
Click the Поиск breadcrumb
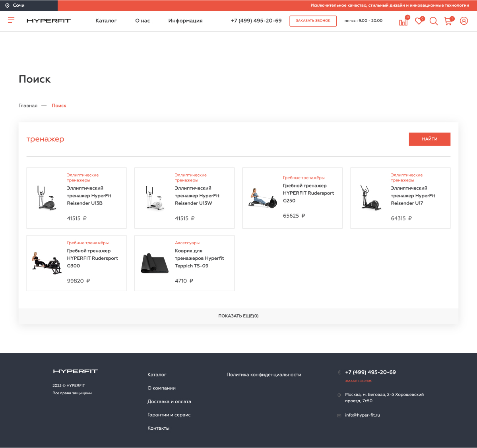tap(59, 105)
